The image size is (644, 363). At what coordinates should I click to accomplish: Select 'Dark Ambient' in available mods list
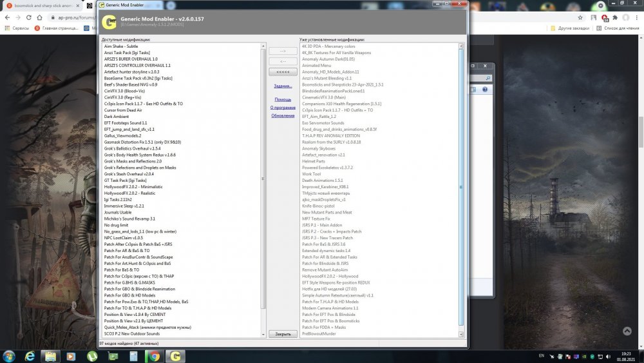(117, 117)
